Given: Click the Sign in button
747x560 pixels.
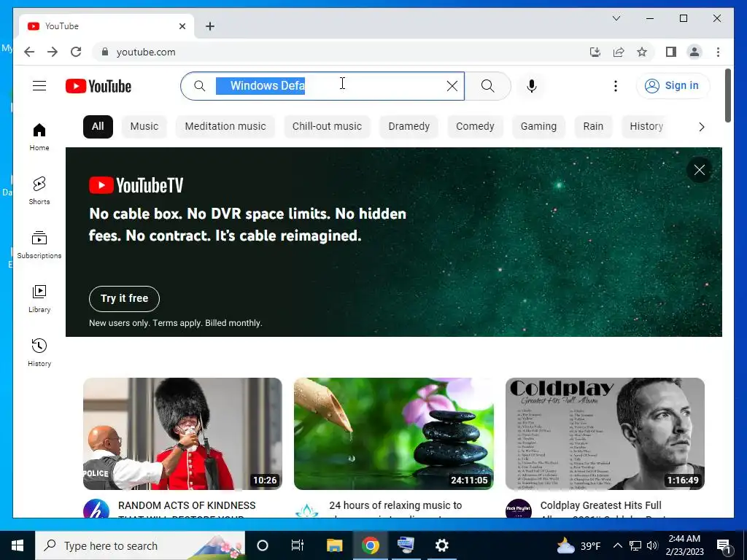Looking at the screenshot, I should [672, 86].
